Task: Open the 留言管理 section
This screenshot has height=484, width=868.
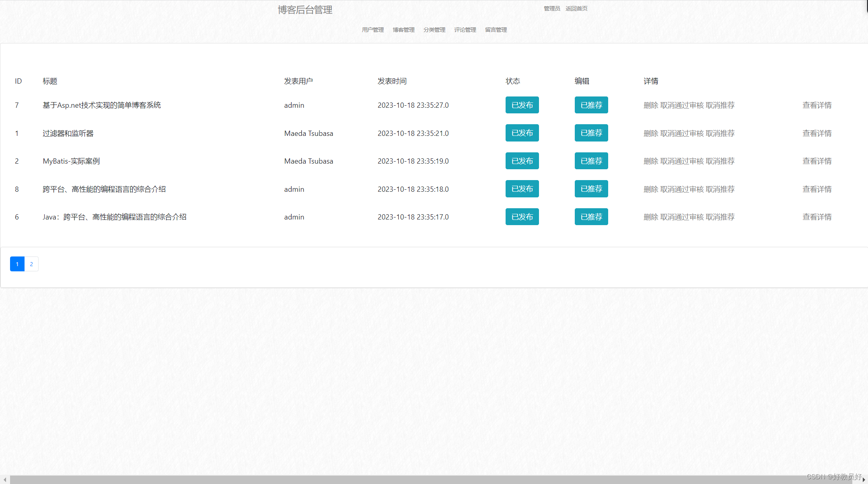Action: (496, 30)
